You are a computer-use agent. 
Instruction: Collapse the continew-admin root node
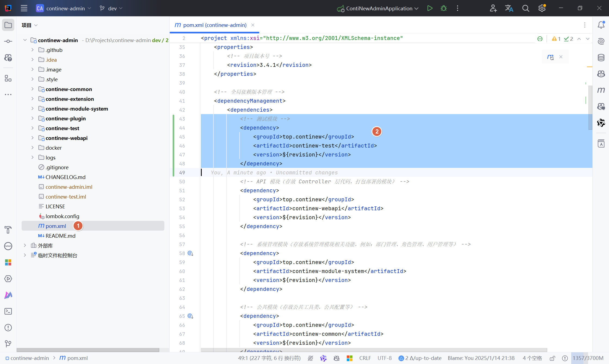point(25,40)
